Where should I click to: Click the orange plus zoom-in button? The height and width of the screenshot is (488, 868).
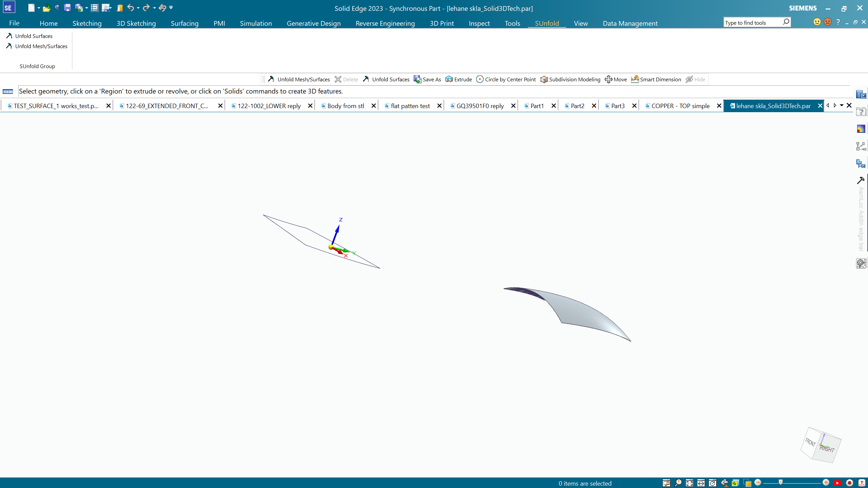pos(826,482)
